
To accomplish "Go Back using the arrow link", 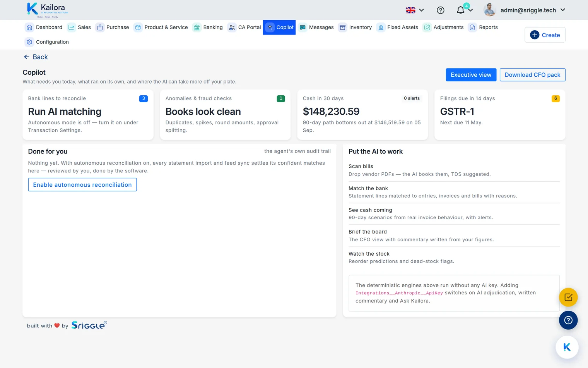I will coord(36,57).
